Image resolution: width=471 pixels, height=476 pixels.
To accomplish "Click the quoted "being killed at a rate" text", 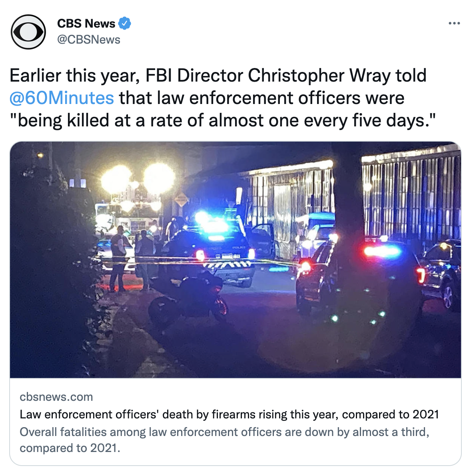I will [222, 120].
